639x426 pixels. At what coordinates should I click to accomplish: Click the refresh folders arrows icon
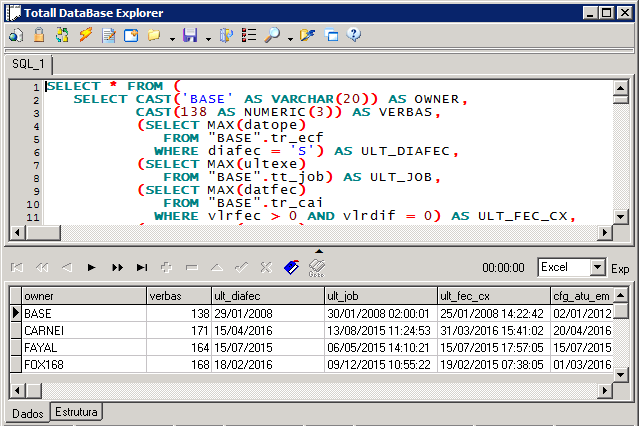(x=62, y=35)
